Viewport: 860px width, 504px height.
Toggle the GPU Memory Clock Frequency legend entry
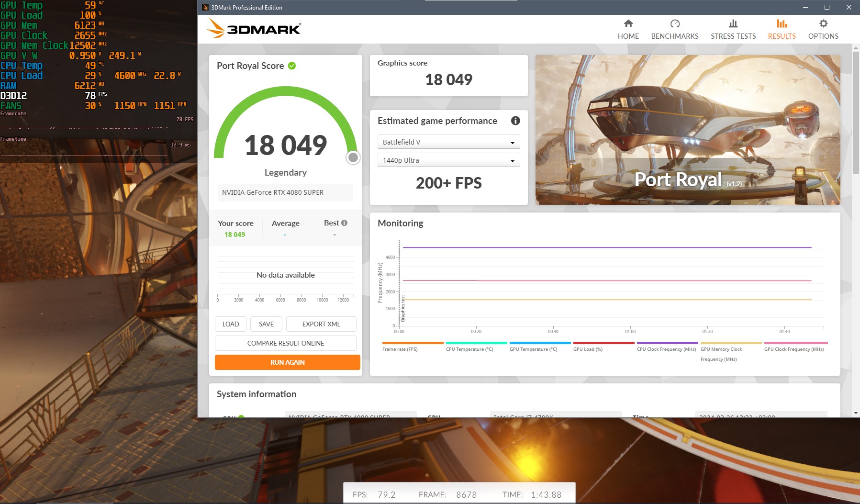(x=731, y=352)
